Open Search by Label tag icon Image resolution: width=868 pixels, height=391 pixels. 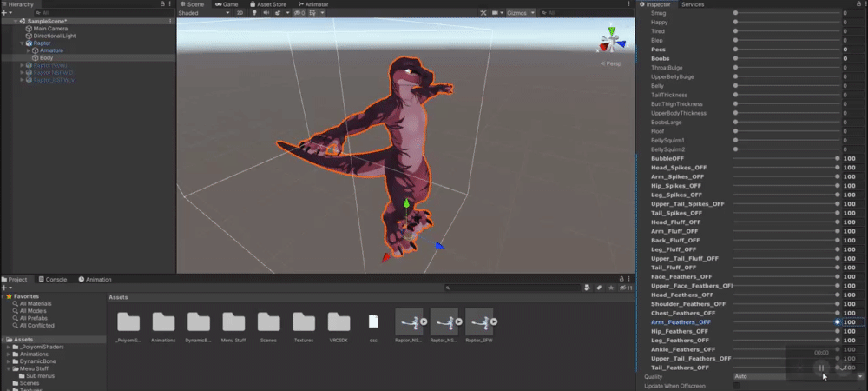click(x=599, y=288)
